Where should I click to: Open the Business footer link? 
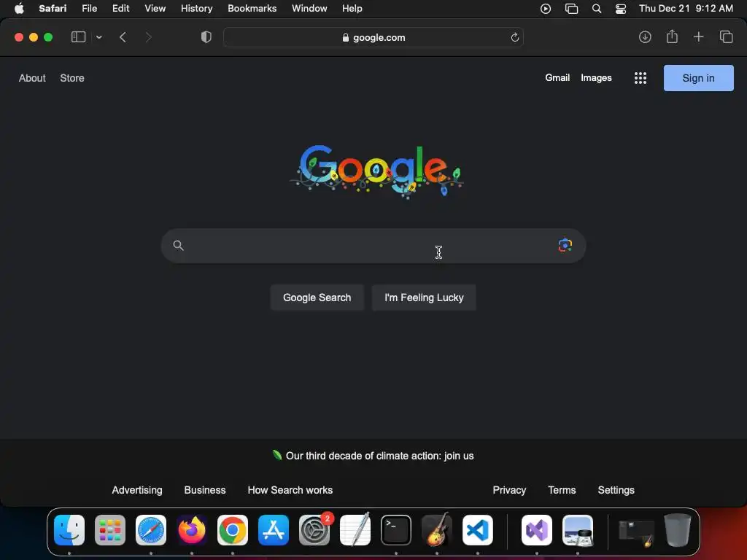pos(205,490)
